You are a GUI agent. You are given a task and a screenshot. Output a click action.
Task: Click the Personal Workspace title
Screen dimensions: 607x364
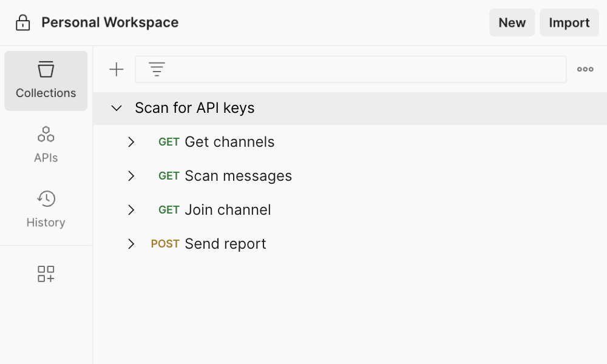(x=109, y=22)
